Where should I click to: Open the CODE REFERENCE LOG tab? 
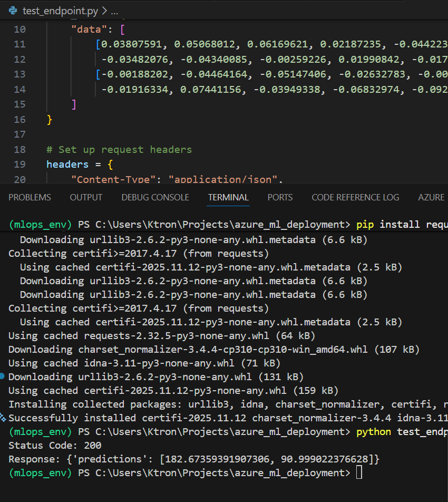click(355, 197)
